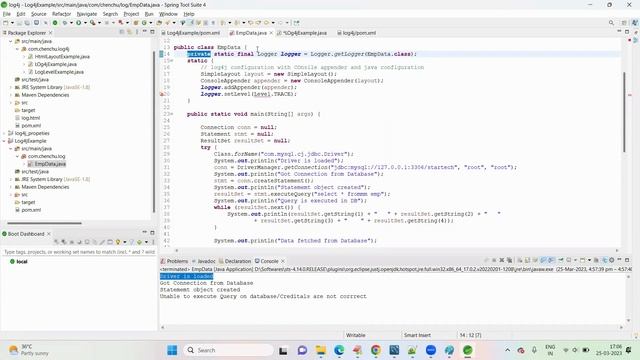640x360 pixels.
Task: Maximize the Console view
Action: click(627, 260)
